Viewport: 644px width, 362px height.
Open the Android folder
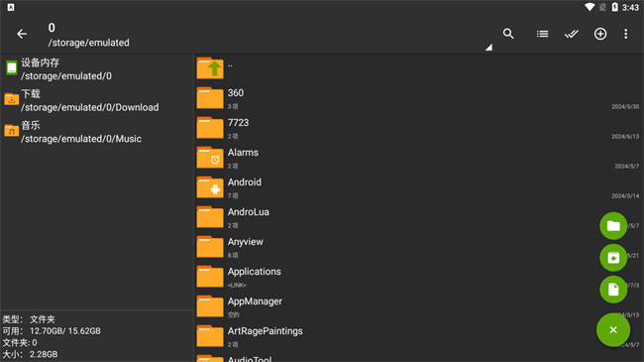pyautogui.click(x=419, y=187)
